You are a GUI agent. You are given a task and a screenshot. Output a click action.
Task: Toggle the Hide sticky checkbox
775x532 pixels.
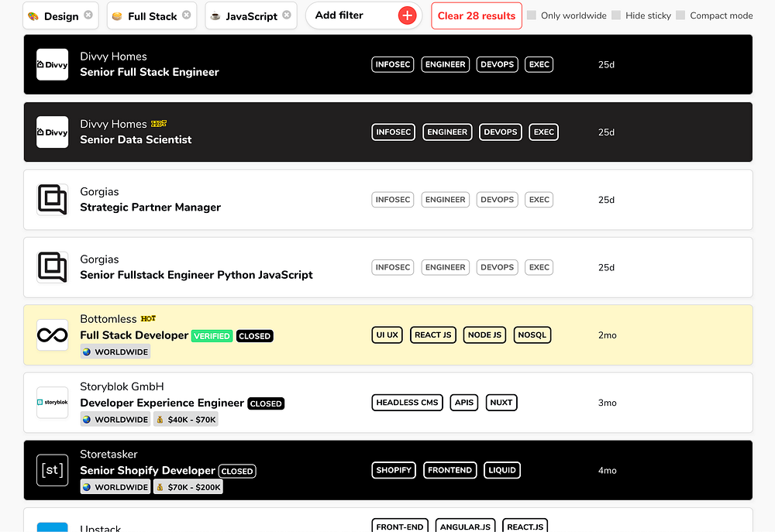616,15
